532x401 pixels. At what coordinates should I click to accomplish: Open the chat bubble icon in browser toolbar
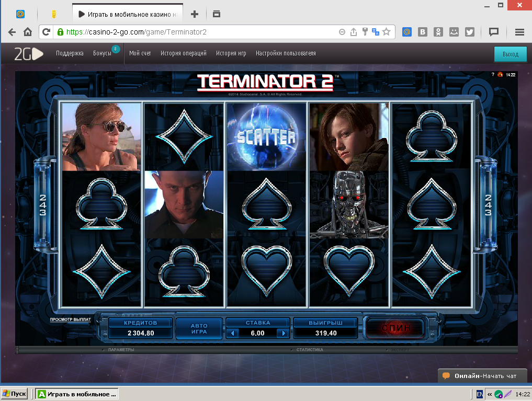click(494, 32)
